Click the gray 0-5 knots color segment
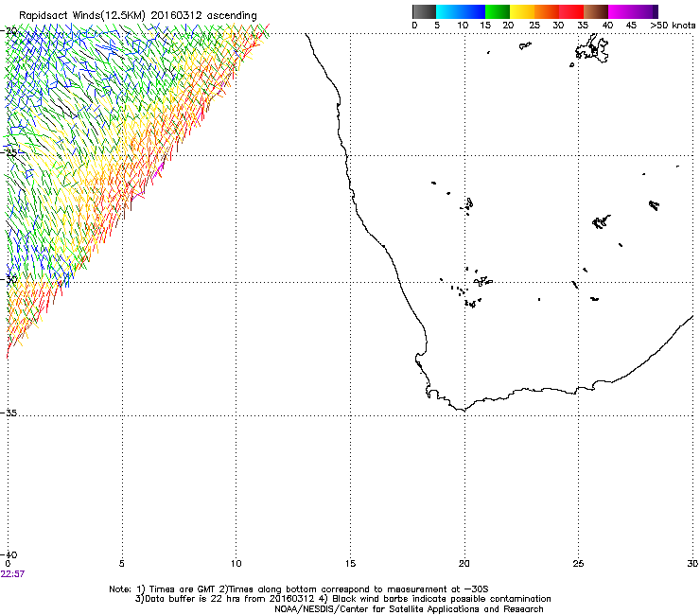The width and height of the screenshot is (700, 615). click(x=424, y=11)
